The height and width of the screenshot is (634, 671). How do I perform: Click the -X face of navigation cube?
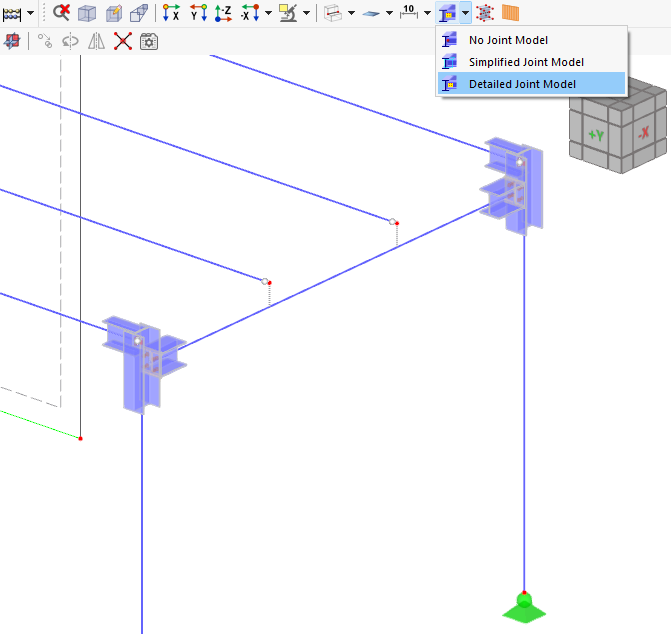coord(643,132)
